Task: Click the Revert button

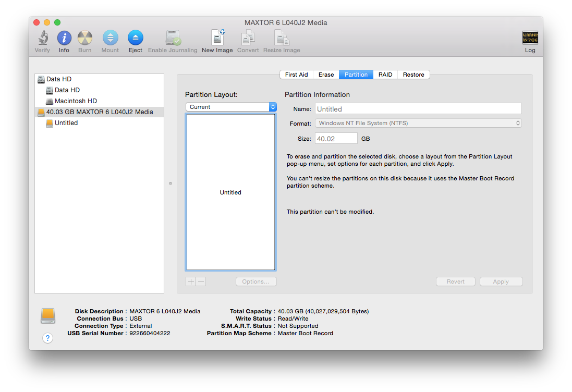Action: (x=455, y=281)
